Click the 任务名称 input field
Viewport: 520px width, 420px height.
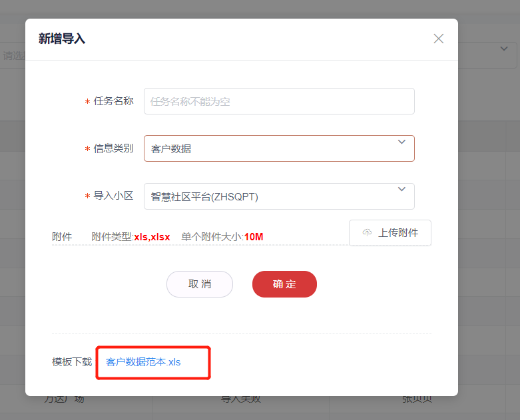point(279,101)
